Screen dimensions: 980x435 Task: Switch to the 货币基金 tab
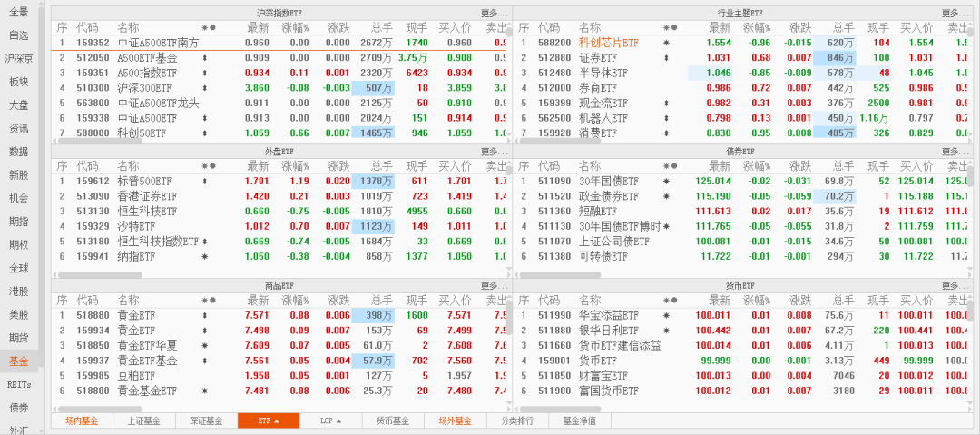tap(393, 420)
